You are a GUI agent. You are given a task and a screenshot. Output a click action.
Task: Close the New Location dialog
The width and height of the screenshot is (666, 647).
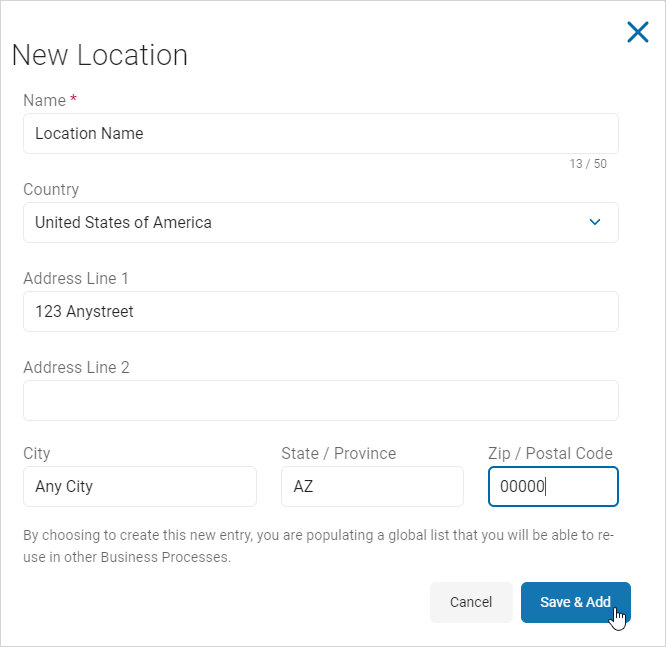click(x=637, y=33)
